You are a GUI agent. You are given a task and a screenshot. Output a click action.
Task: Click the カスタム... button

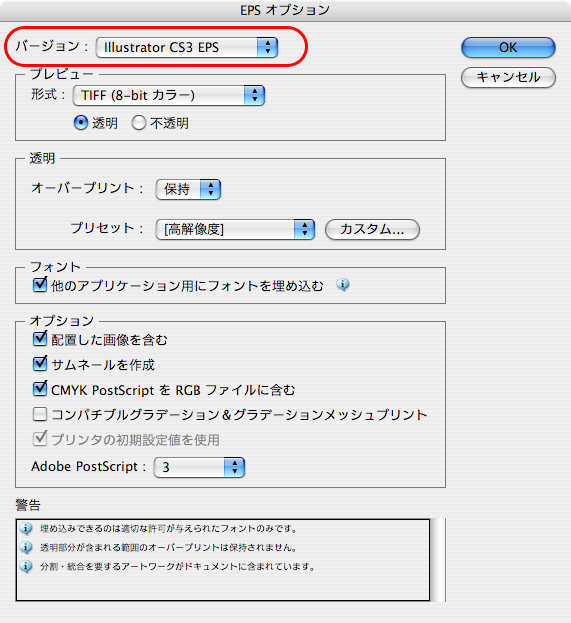pyautogui.click(x=372, y=229)
